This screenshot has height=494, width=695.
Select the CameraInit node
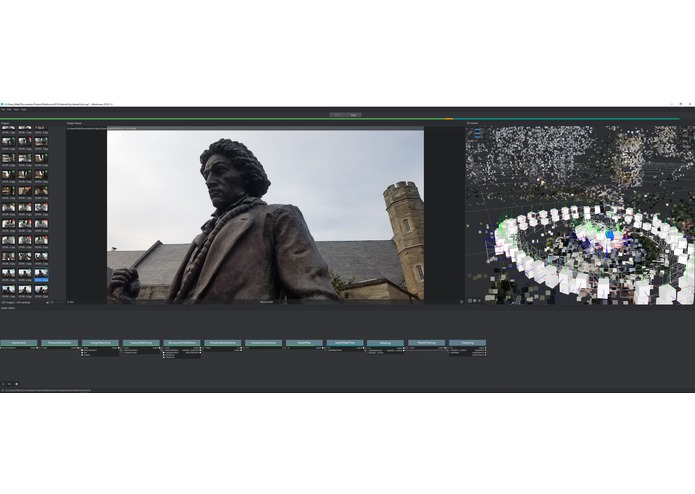(19, 343)
